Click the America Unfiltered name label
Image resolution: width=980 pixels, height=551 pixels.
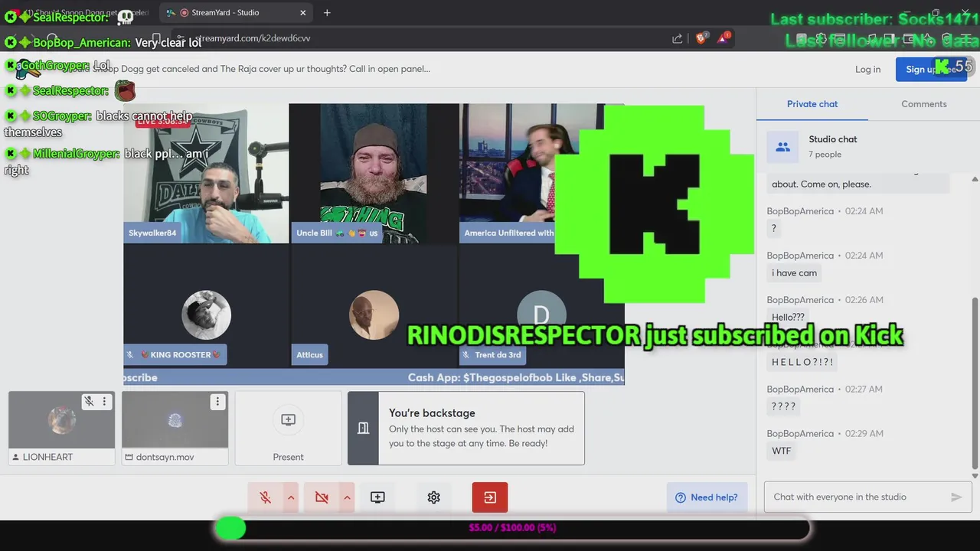click(508, 233)
